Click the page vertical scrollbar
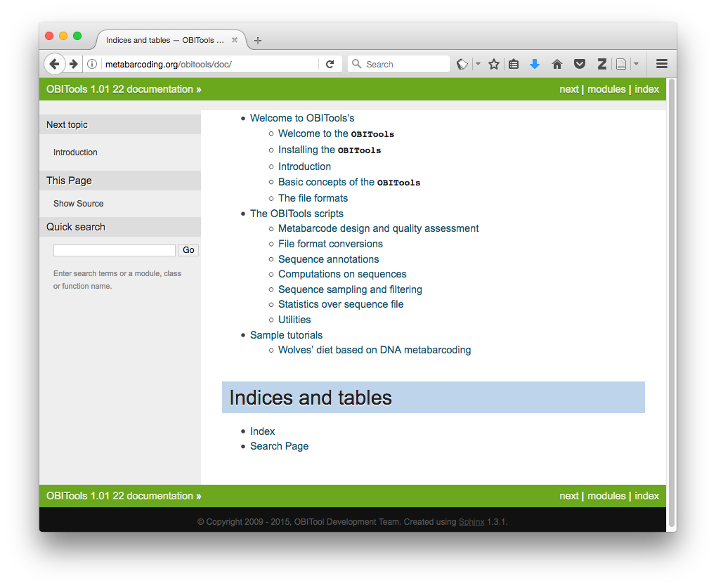Screen dimensions: 716x588 point(671,302)
